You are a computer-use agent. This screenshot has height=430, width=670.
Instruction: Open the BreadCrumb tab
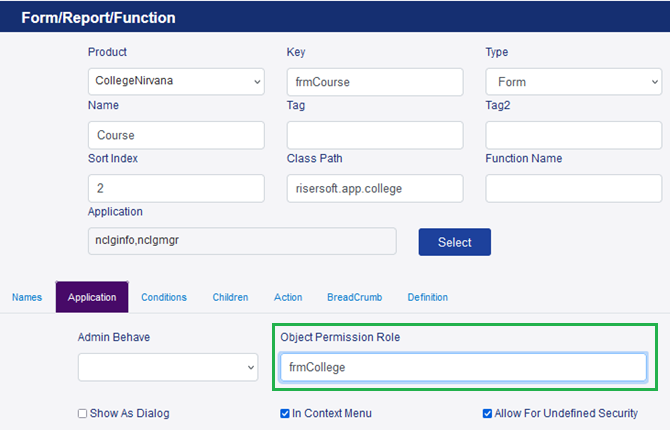[355, 297]
